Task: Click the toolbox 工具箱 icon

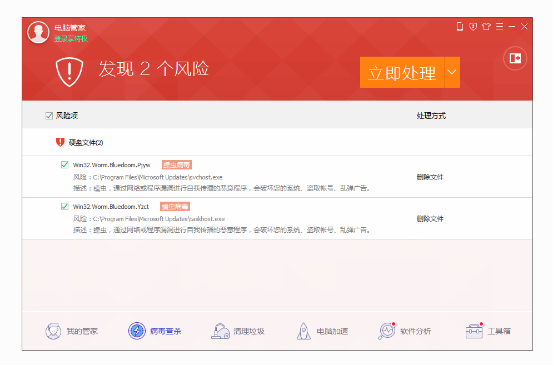Action: 474,331
